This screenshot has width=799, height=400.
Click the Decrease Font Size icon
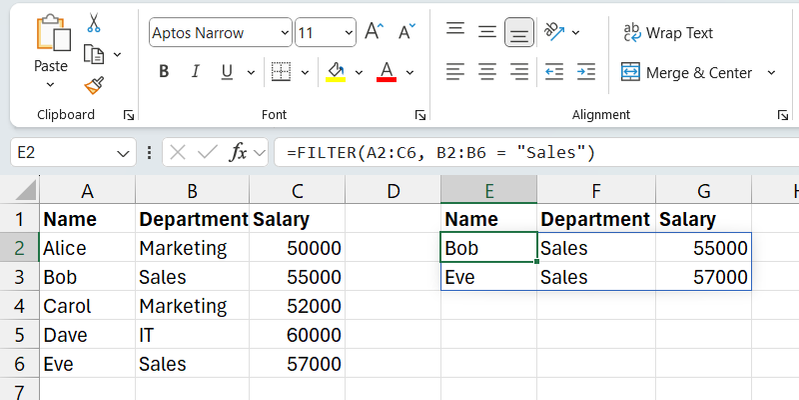coord(406,32)
